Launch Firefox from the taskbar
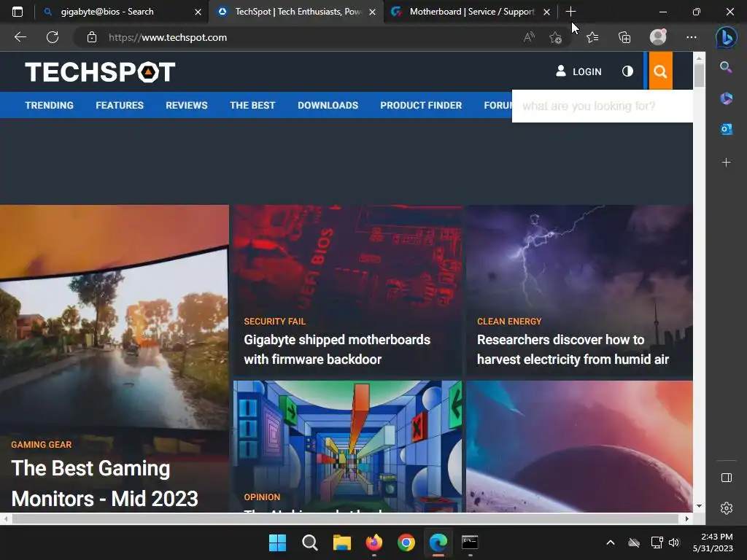The height and width of the screenshot is (560, 747). click(374, 542)
